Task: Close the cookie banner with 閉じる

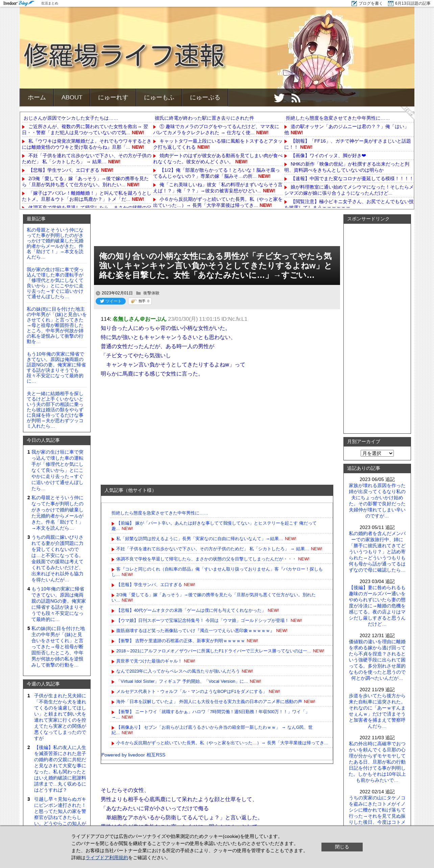Action: coord(342,847)
